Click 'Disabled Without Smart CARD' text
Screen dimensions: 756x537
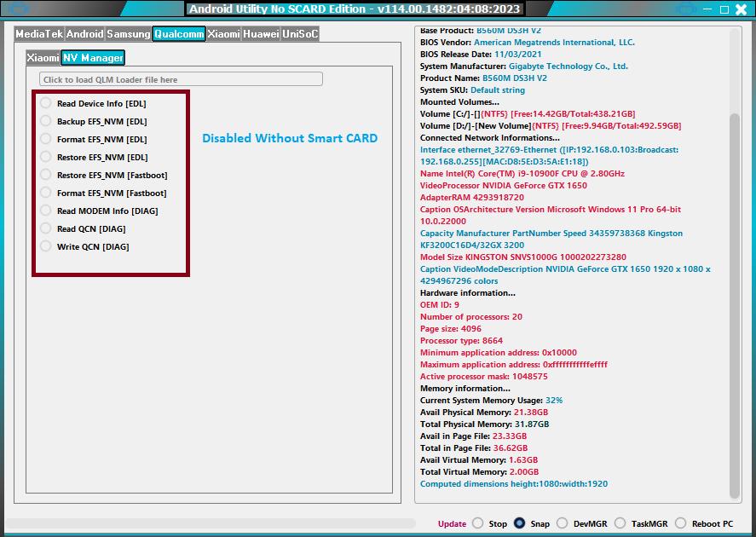290,138
